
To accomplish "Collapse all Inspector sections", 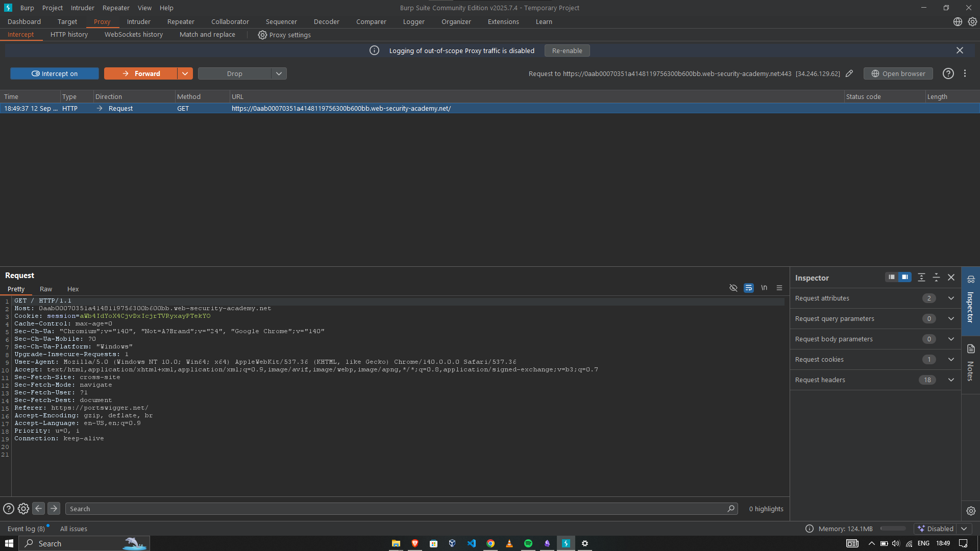I will click(x=936, y=277).
